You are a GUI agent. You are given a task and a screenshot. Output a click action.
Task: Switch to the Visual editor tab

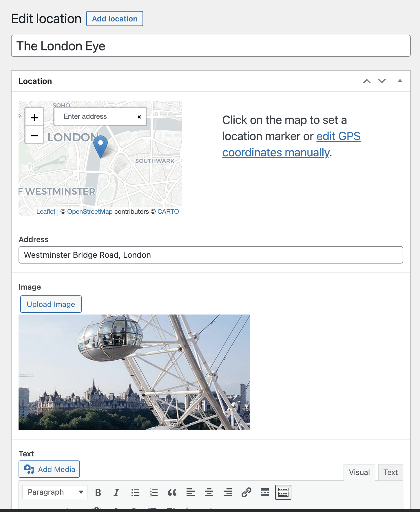coord(359,472)
